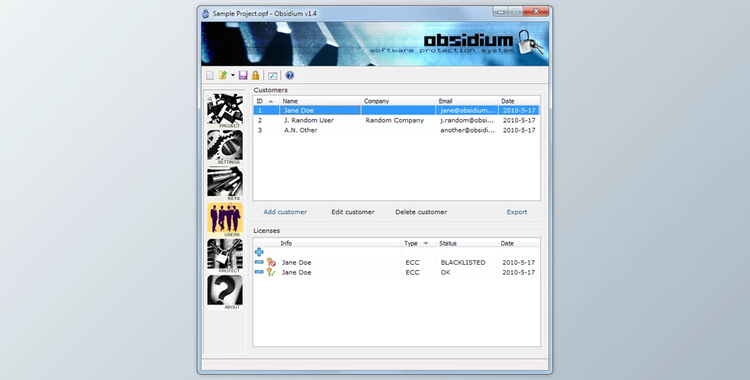
Task: Click the checkmark box toolbar icon
Action: pyautogui.click(x=273, y=76)
